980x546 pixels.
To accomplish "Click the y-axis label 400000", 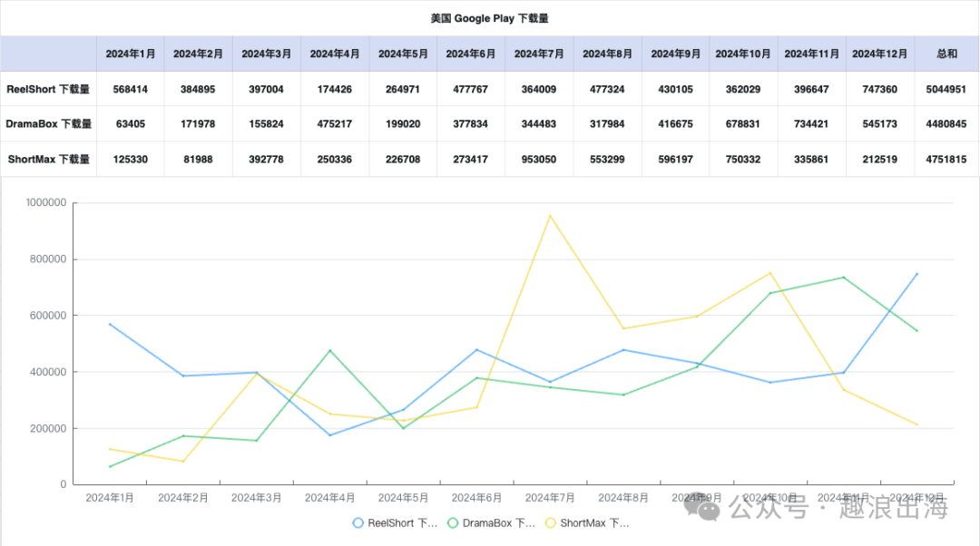I will 48,372.
